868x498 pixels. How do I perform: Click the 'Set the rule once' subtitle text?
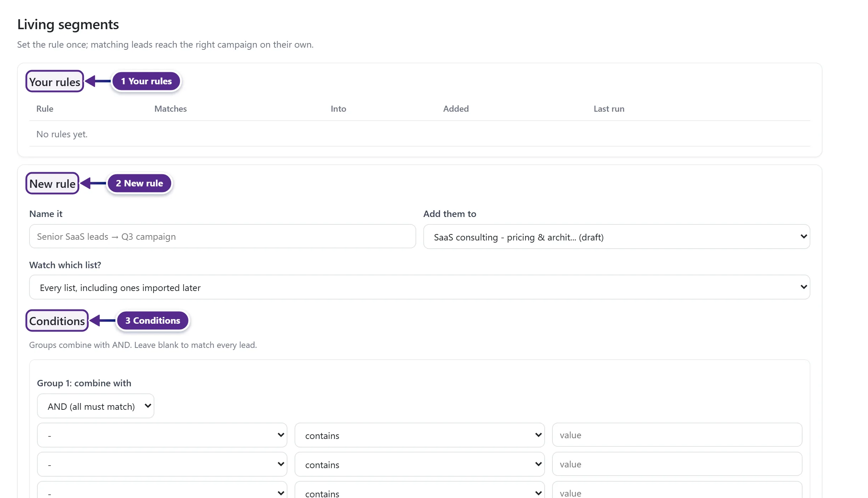(165, 45)
